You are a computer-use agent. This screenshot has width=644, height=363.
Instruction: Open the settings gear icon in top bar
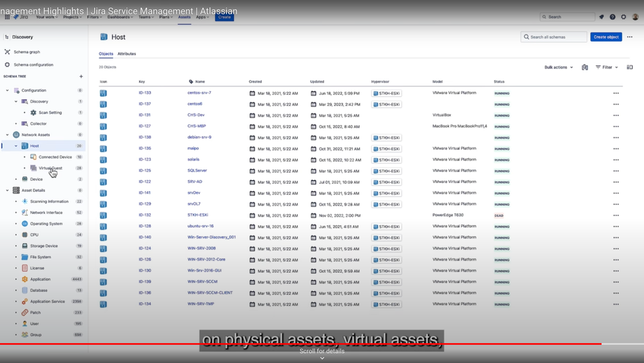623,17
